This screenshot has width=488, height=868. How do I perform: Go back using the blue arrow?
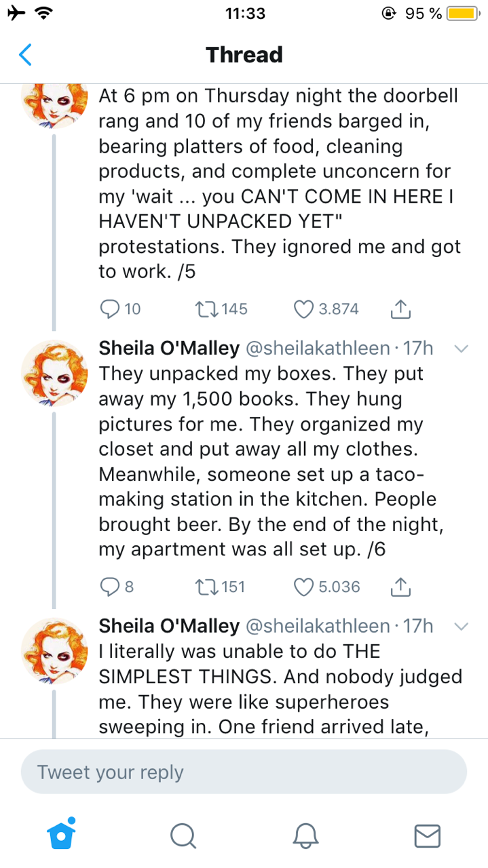(25, 54)
